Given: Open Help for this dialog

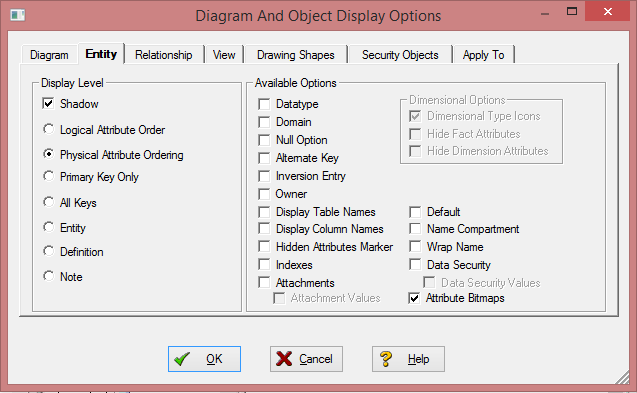Looking at the screenshot, I should coord(408,359).
